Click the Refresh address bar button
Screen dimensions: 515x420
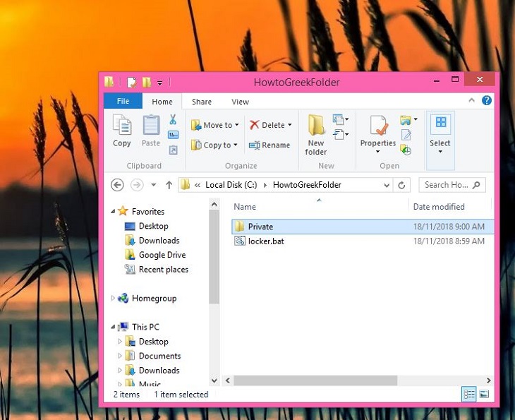point(401,185)
